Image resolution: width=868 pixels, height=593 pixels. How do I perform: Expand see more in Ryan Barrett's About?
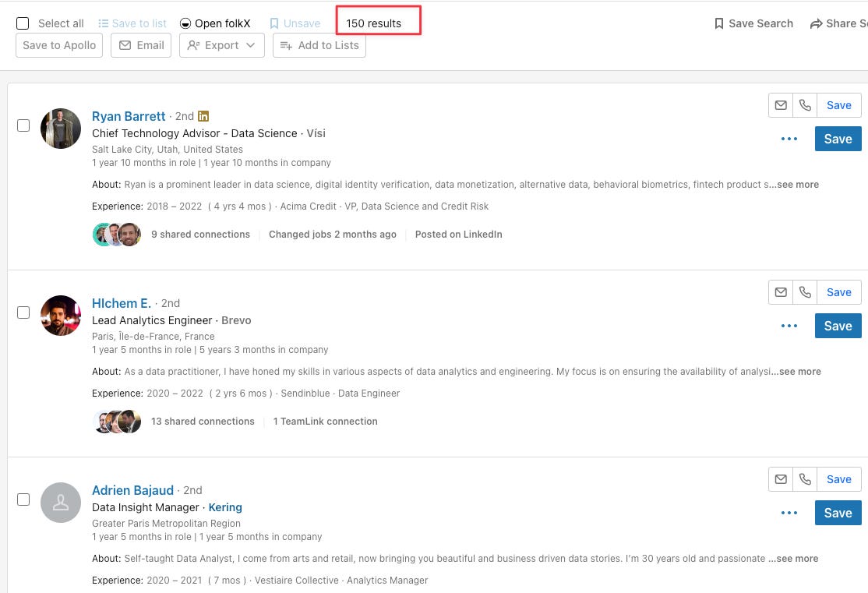click(798, 185)
